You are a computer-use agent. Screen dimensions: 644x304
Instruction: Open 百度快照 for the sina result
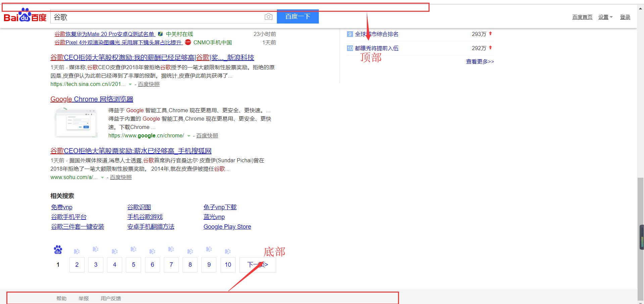(149, 84)
